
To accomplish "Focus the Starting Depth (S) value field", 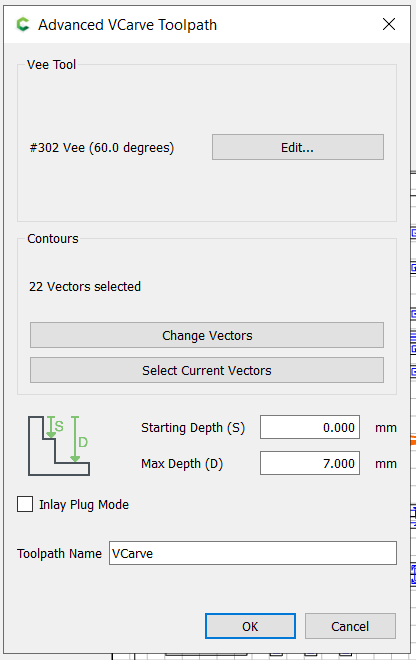I will pyautogui.click(x=310, y=427).
